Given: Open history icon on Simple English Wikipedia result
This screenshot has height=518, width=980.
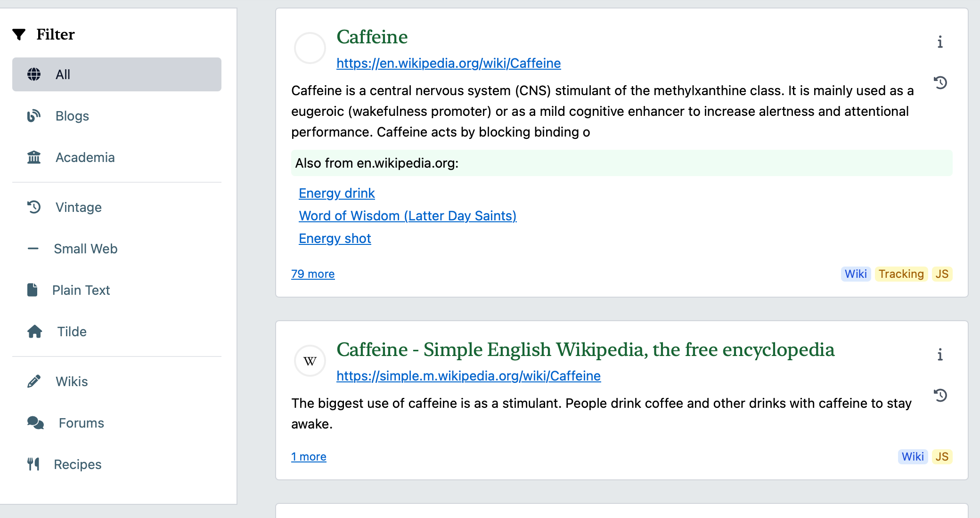Looking at the screenshot, I should [940, 396].
